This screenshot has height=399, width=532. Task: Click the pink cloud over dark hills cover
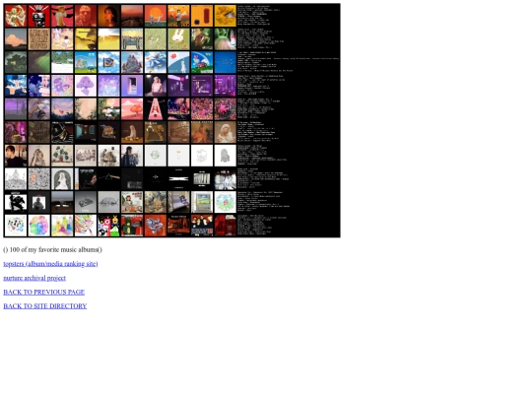pos(16,39)
